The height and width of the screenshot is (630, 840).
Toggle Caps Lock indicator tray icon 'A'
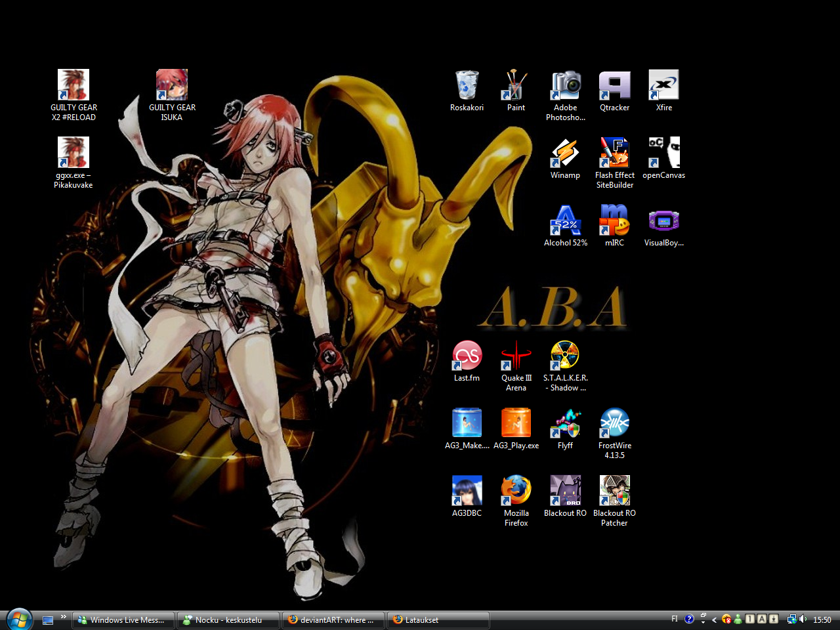tap(762, 619)
